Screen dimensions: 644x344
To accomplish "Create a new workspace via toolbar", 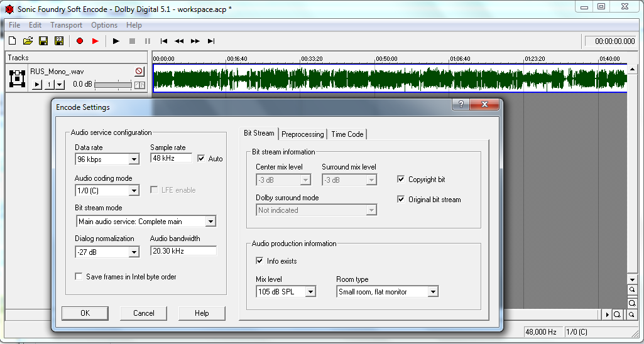I will pyautogui.click(x=13, y=41).
